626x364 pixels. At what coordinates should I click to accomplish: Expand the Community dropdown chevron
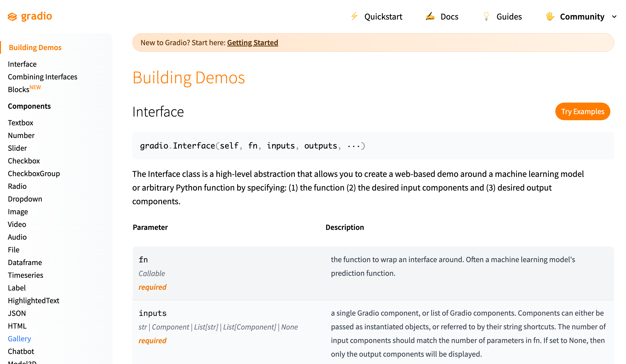click(614, 17)
